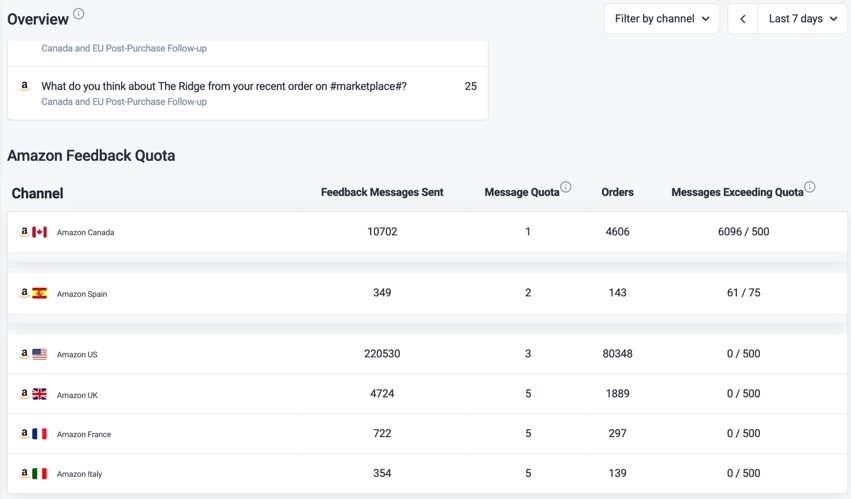Click the US flag icon
The image size is (851, 499).
40,354
